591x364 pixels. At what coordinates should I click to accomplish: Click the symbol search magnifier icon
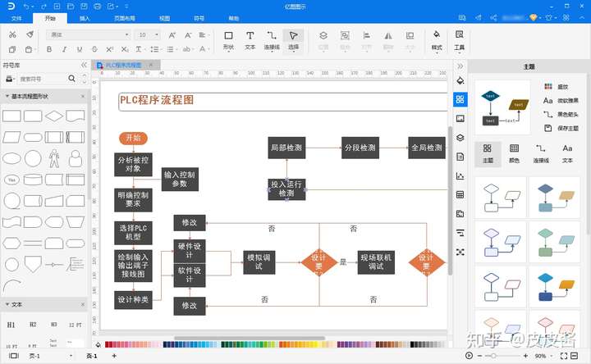pos(71,79)
